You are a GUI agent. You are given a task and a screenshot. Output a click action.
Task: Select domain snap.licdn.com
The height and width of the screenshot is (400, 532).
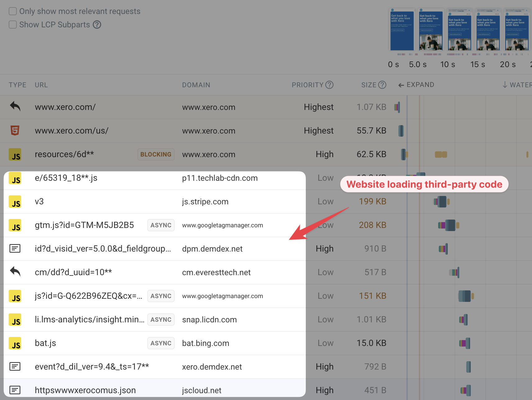click(209, 320)
